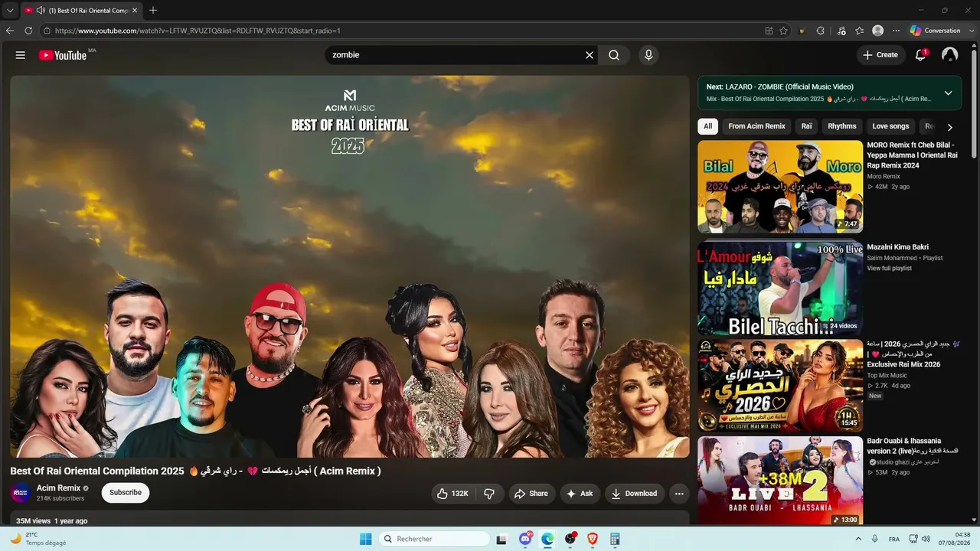Click MORO Remix ft Cheb Bilal video title
Image resolution: width=980 pixels, height=551 pixels.
(x=913, y=155)
